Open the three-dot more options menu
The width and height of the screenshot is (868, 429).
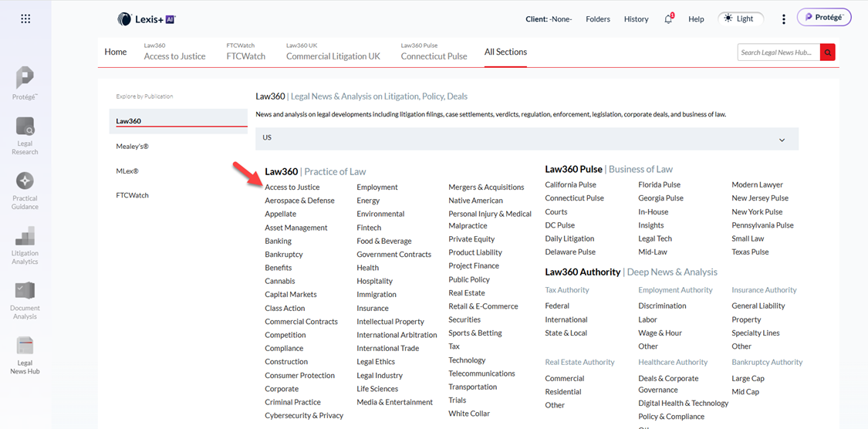pos(783,19)
